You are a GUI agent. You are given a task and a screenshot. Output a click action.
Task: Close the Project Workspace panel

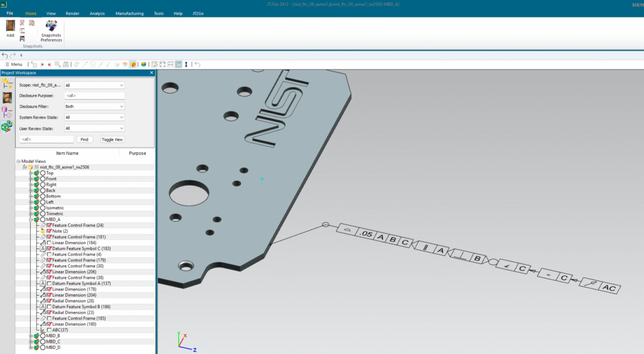coord(152,73)
